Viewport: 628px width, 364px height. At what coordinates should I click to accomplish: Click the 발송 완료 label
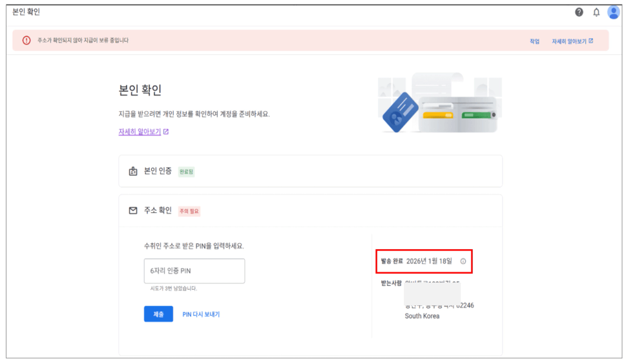[x=392, y=261]
